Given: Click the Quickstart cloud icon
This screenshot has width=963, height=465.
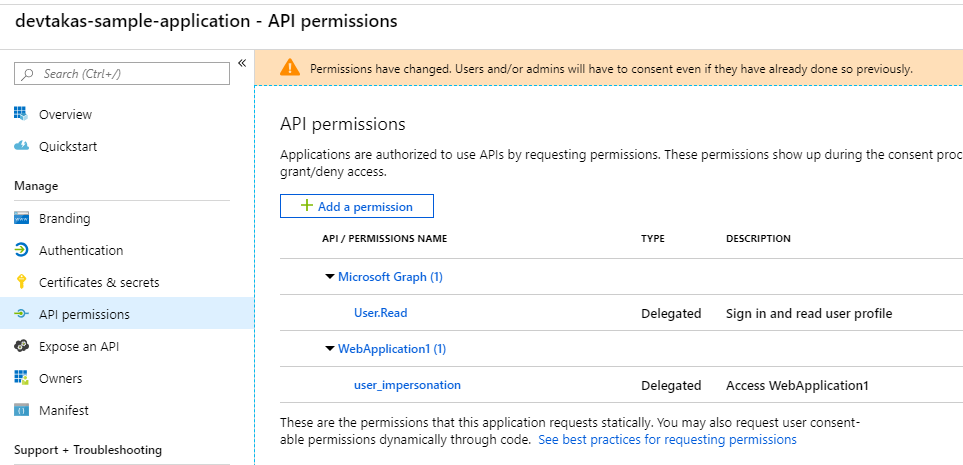Looking at the screenshot, I should (x=21, y=146).
